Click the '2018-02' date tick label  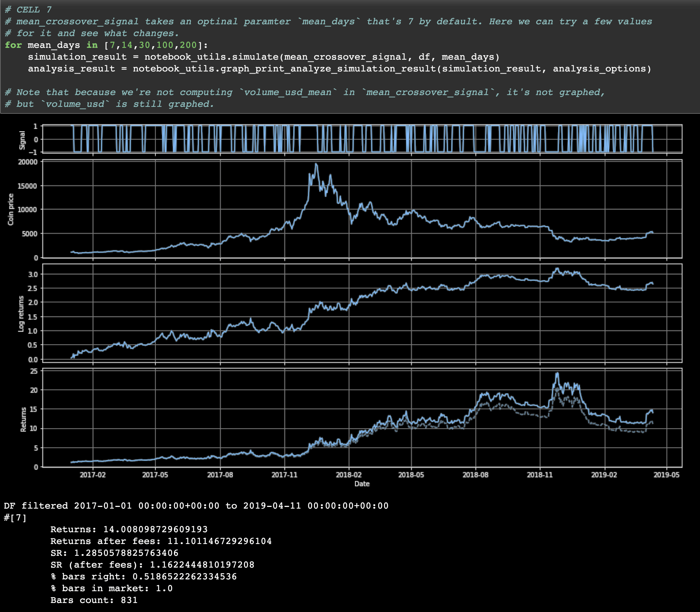pos(349,475)
